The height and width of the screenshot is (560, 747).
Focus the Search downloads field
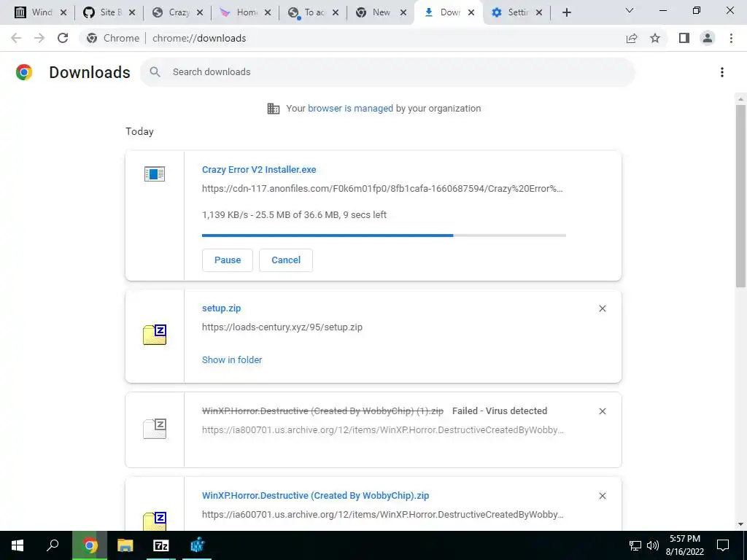click(x=387, y=72)
